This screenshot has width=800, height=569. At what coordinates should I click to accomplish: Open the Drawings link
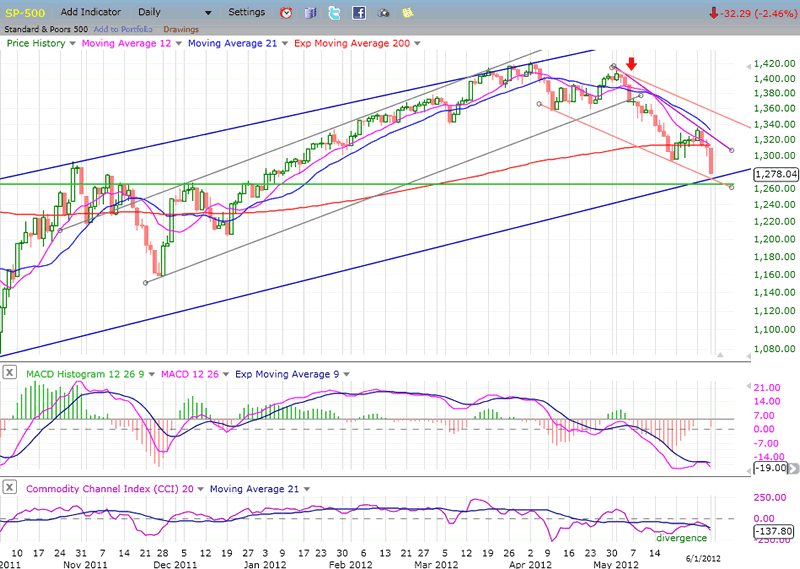(181, 30)
